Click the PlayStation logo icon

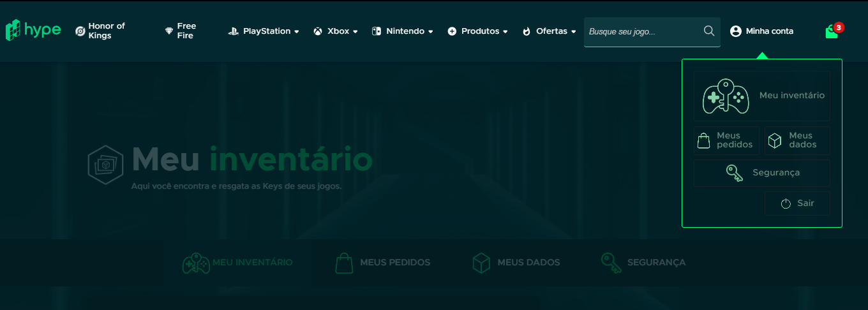point(234,31)
